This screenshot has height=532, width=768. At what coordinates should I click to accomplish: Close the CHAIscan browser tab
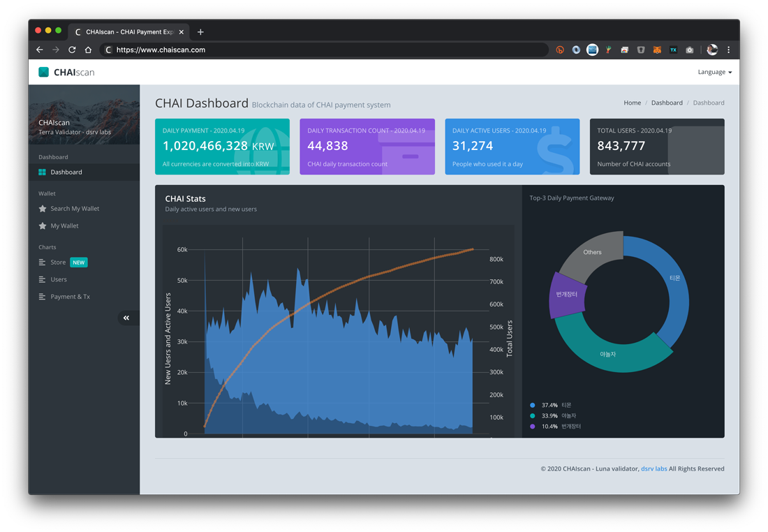[x=182, y=32]
